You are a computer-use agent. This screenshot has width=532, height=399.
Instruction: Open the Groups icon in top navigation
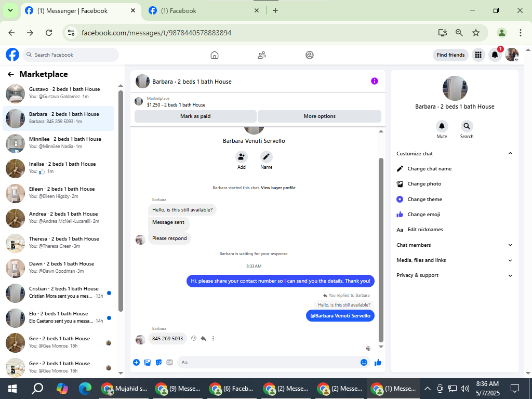coord(310,55)
